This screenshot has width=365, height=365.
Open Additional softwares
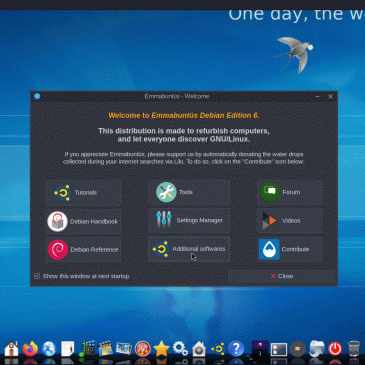click(189, 249)
